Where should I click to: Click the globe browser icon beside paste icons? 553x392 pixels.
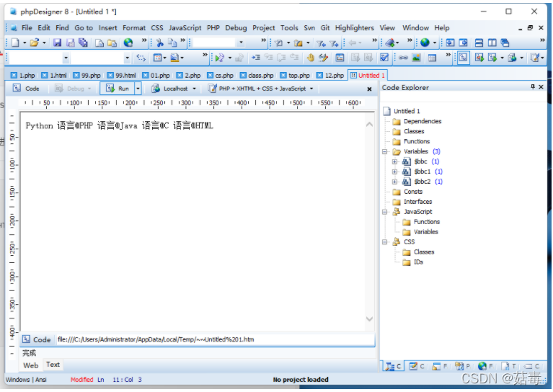pos(128,43)
